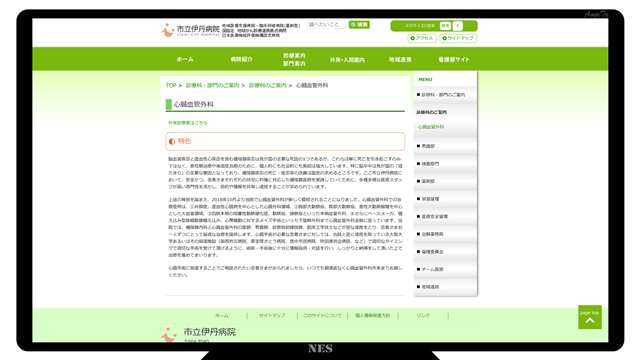Open the 外来・入院案内 navigation item
Screen dimensions: 640x360
click(x=347, y=60)
